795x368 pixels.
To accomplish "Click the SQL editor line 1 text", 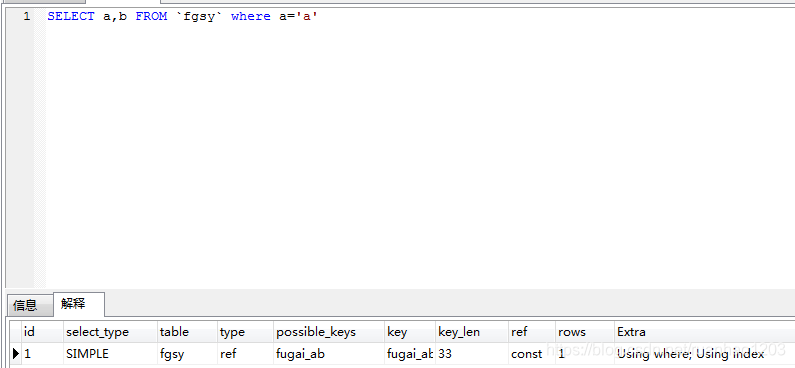I will click(x=183, y=16).
